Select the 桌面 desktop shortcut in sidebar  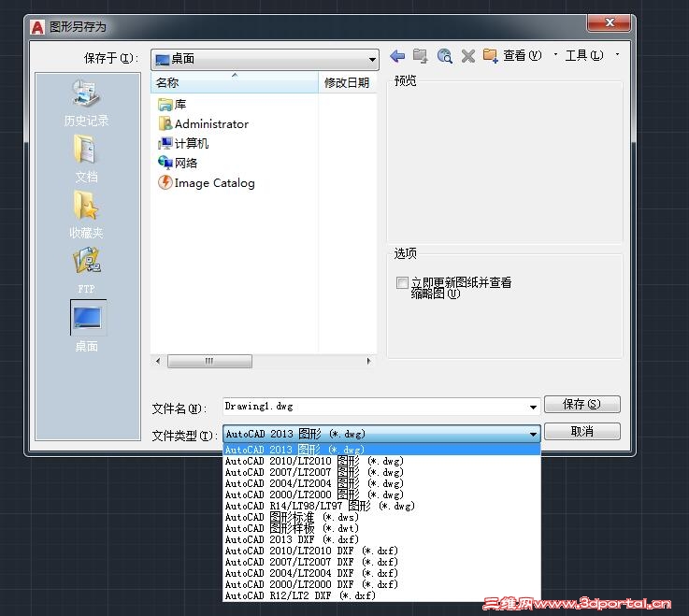pyautogui.click(x=88, y=326)
